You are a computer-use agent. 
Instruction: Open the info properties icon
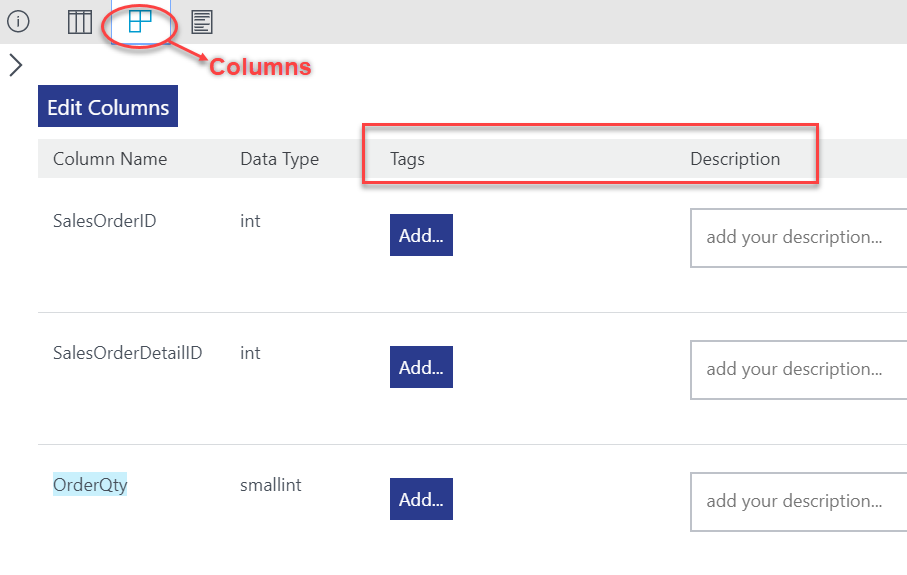pos(18,21)
